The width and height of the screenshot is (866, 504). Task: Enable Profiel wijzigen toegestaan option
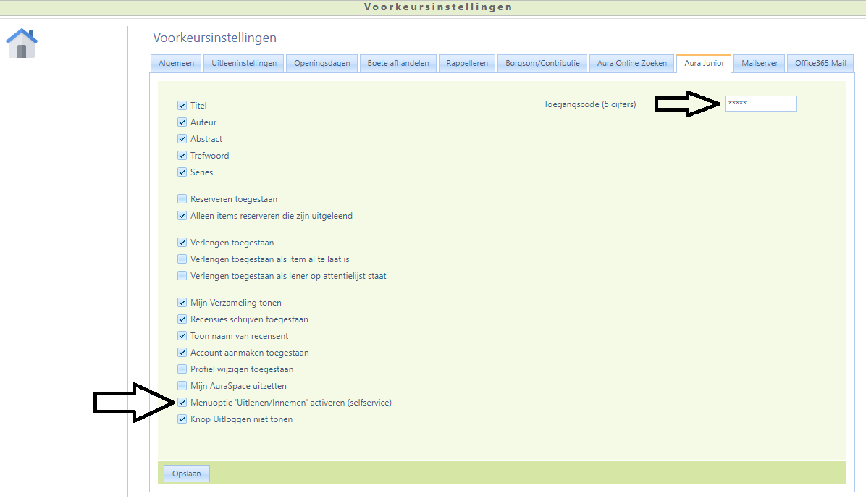182,369
